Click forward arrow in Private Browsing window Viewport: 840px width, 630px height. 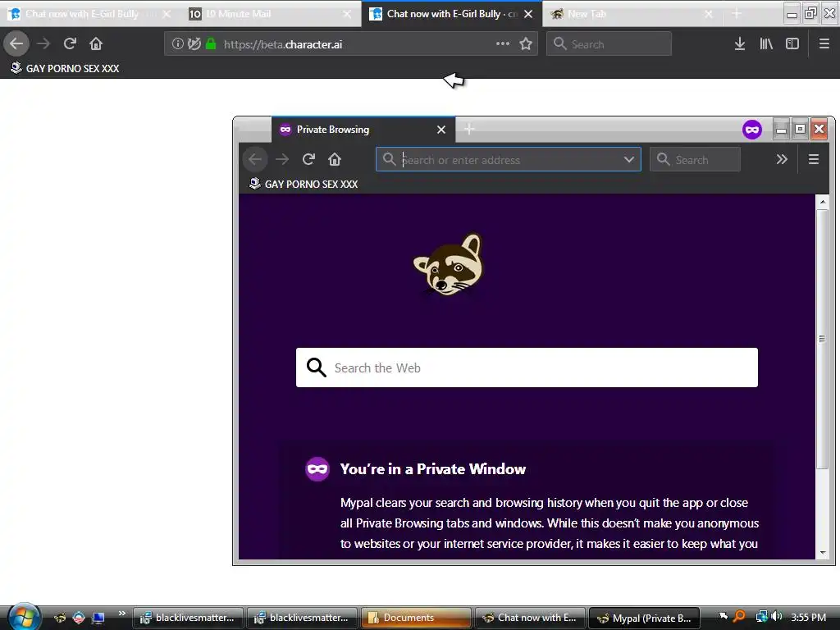click(x=282, y=159)
